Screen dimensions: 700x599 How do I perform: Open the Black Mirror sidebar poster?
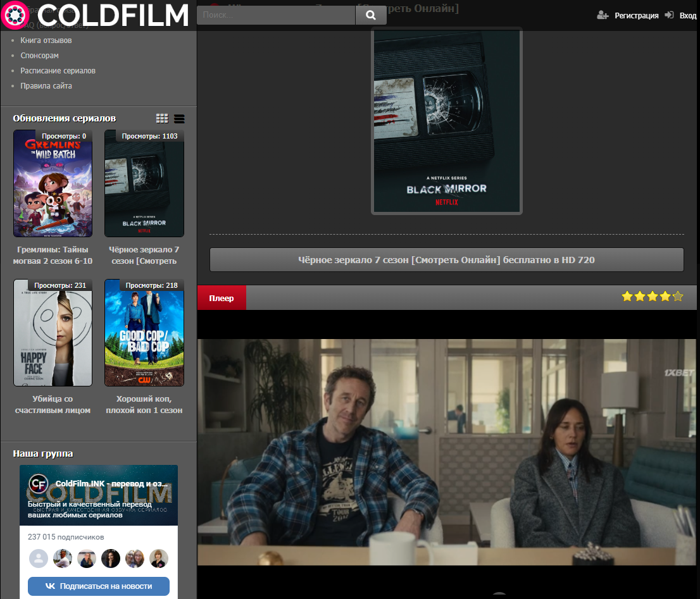click(144, 183)
